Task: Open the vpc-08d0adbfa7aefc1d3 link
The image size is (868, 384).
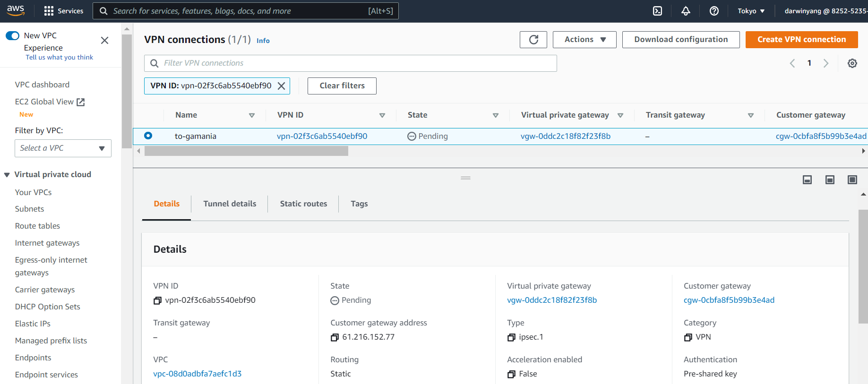Action: coord(198,374)
